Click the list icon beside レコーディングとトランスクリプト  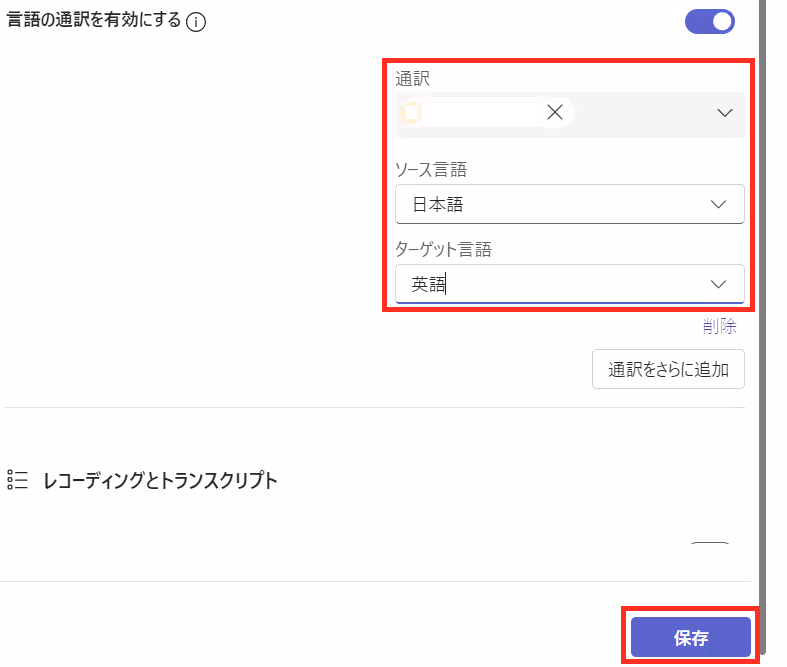coord(18,480)
